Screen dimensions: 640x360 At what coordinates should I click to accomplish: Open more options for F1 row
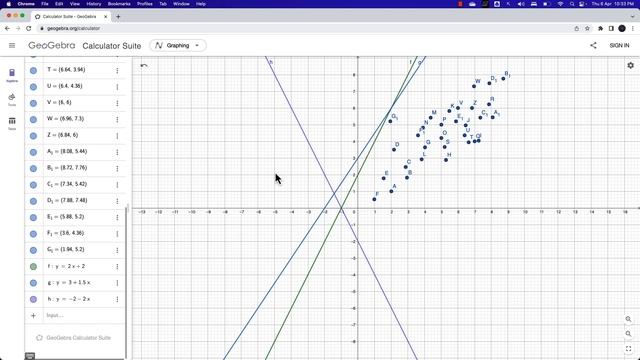(117, 233)
